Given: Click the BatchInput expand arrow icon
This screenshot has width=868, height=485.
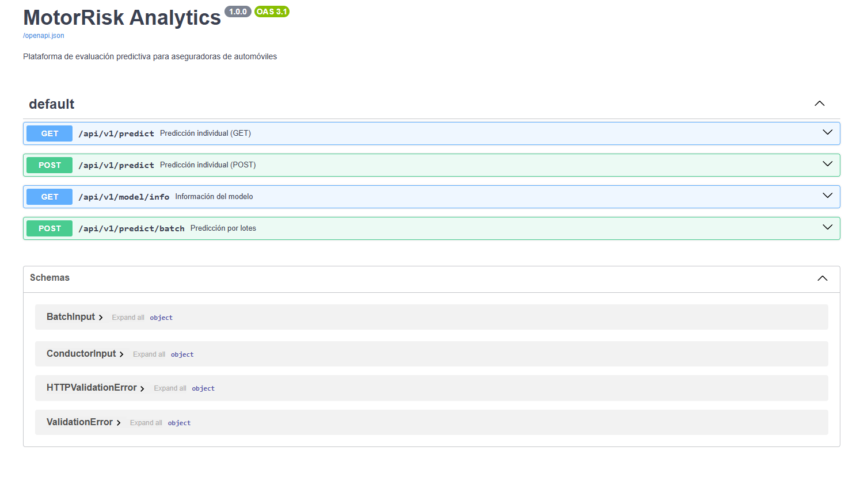Looking at the screenshot, I should pyautogui.click(x=101, y=317).
